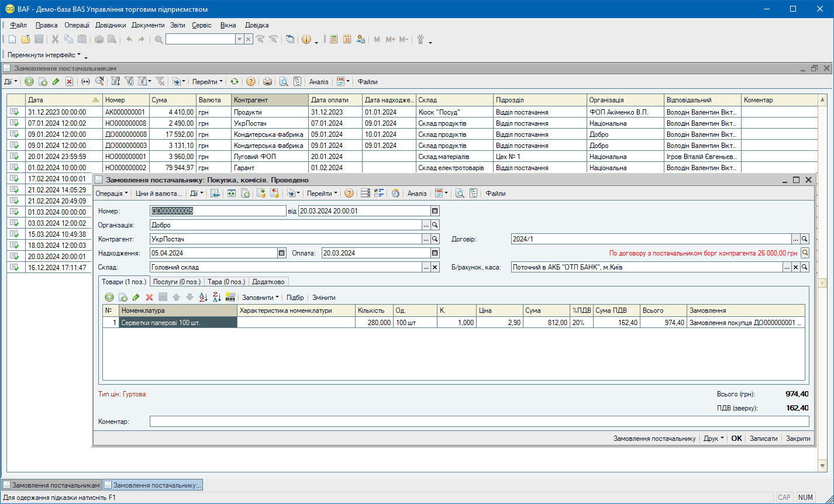
Task: Sort table rows descending Z-A
Action: pyautogui.click(x=216, y=297)
